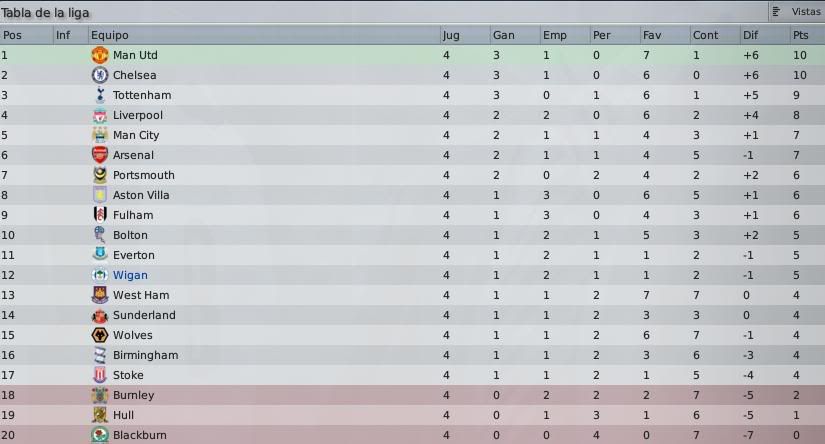Sort by the Pos column header
The height and width of the screenshot is (444, 825).
point(12,35)
